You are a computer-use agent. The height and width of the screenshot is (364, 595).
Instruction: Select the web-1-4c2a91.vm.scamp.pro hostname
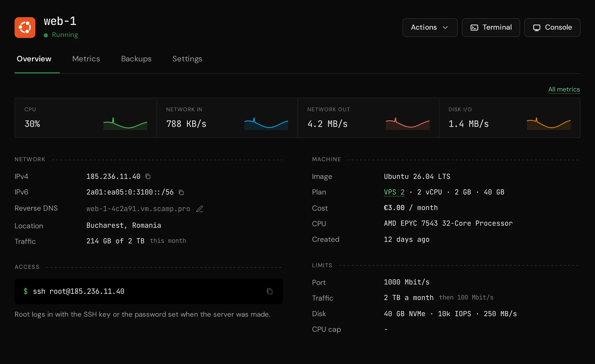pyautogui.click(x=138, y=209)
